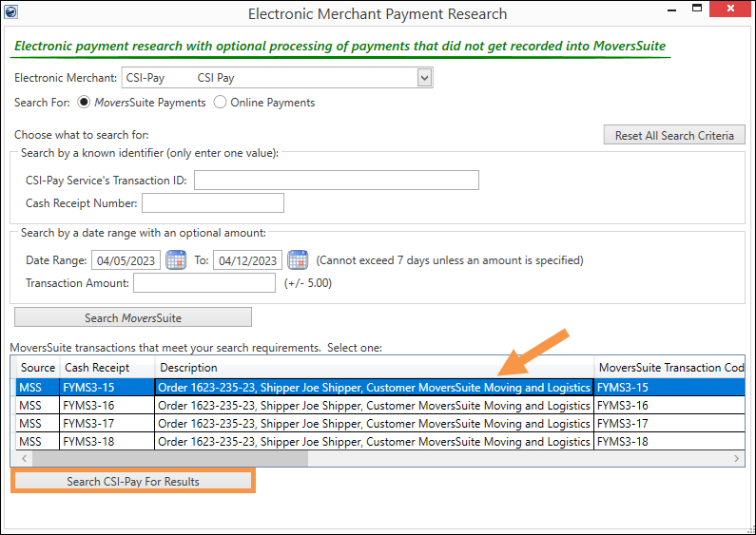
Task: Select Online Payments radio button
Action: point(220,103)
